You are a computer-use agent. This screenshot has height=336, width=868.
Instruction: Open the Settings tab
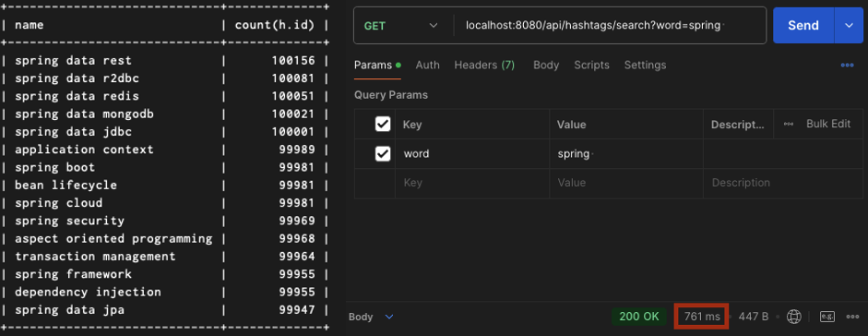645,66
